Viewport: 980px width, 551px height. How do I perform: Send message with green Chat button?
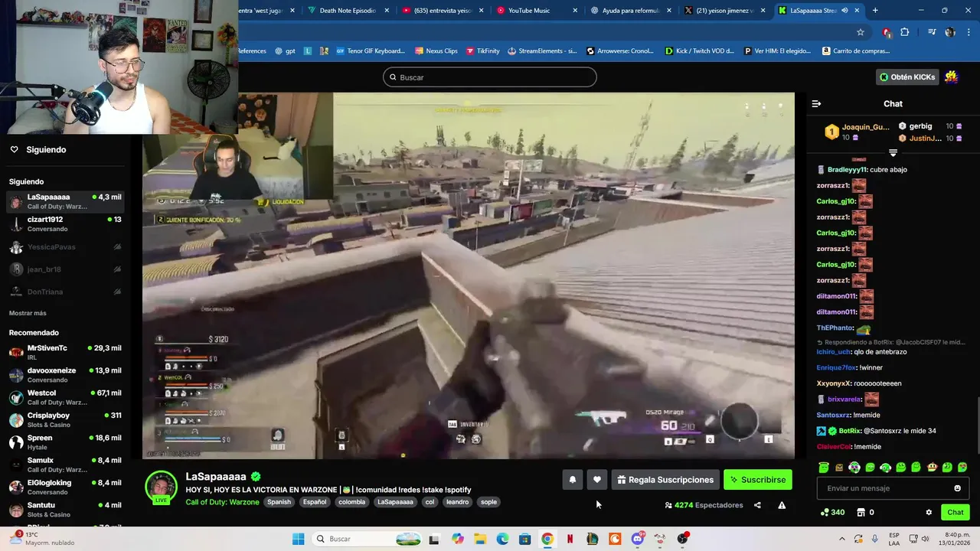955,513
